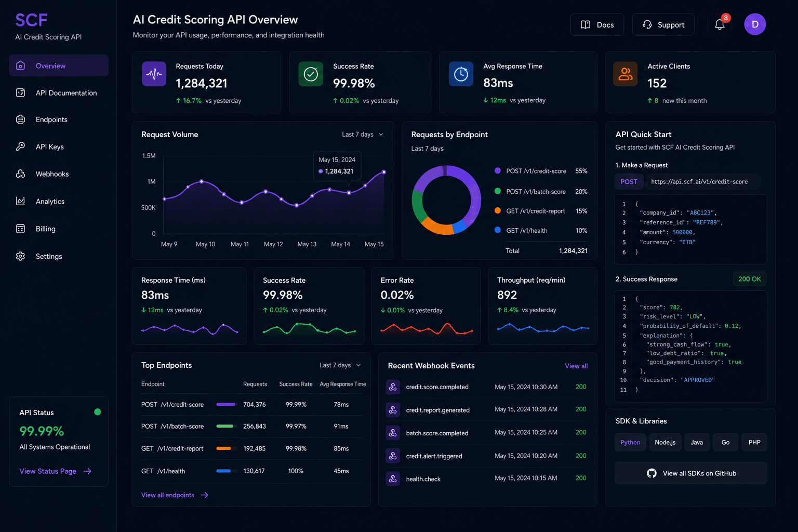Click the orange GET /v1/credit-report legend dot
798x532 pixels.
pyautogui.click(x=497, y=210)
